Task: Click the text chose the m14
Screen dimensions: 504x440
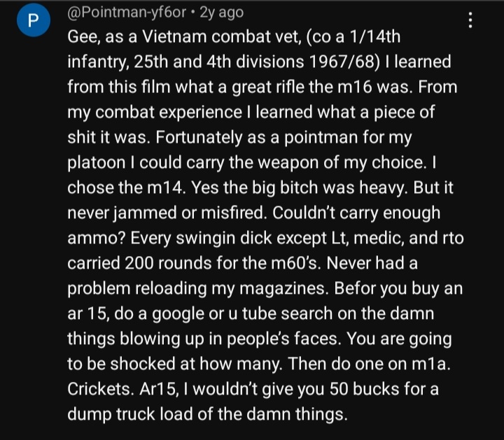Action: 127,187
